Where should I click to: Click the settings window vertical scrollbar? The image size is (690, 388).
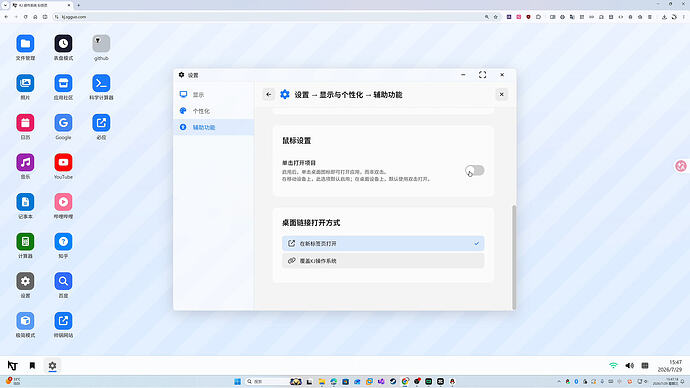click(x=514, y=257)
